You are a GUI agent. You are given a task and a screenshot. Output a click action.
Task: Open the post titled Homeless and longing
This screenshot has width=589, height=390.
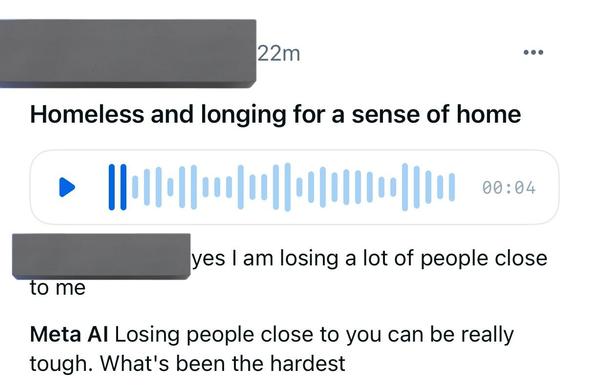(275, 115)
